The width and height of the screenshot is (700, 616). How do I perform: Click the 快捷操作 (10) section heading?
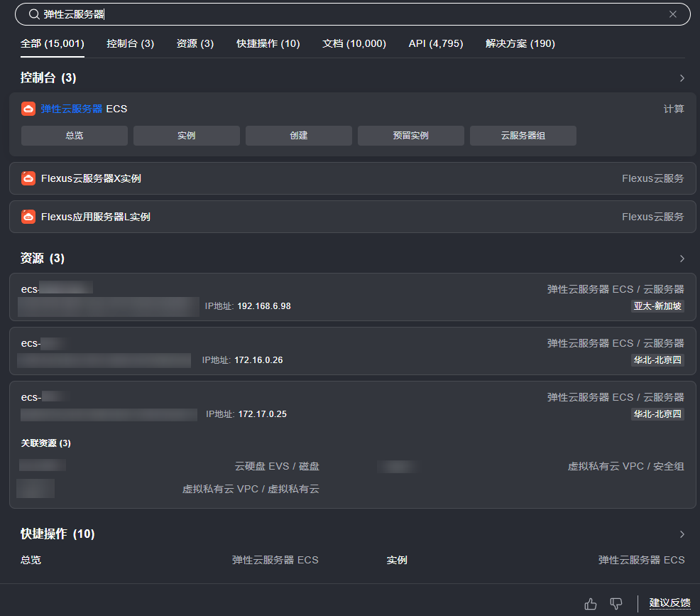(x=58, y=534)
